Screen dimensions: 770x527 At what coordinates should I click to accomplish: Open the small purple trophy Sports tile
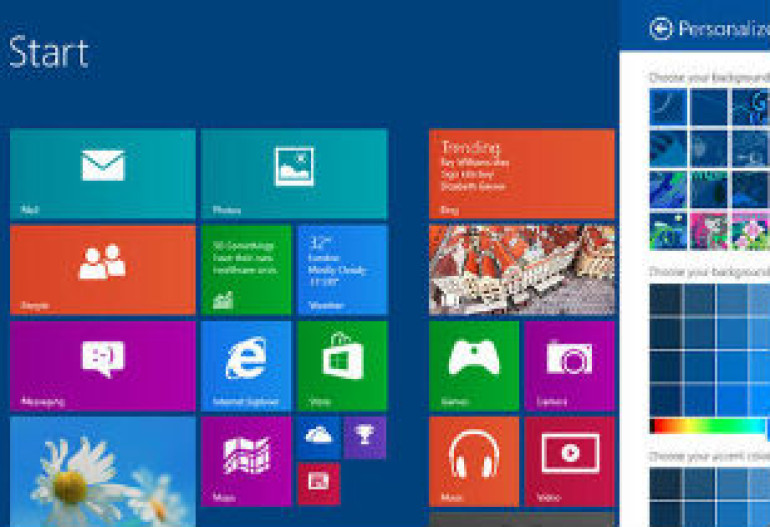(365, 438)
